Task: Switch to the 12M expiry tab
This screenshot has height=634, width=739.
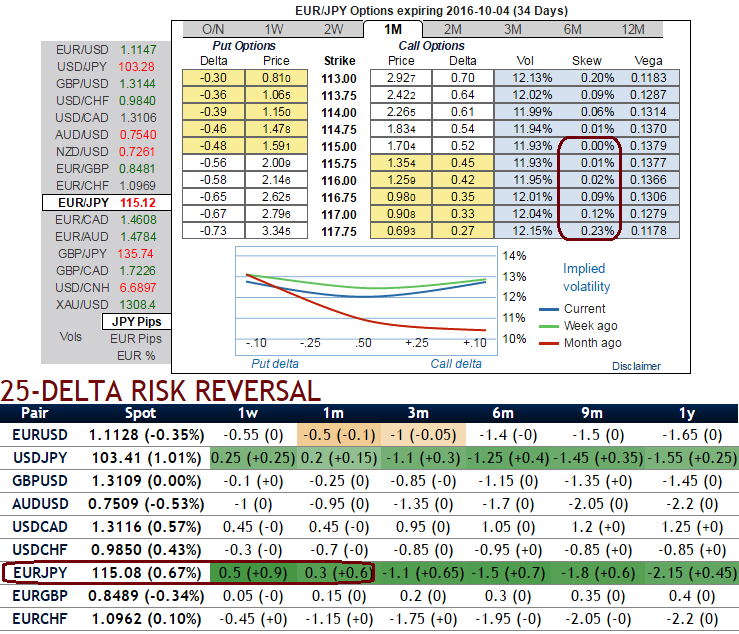Action: click(x=632, y=29)
